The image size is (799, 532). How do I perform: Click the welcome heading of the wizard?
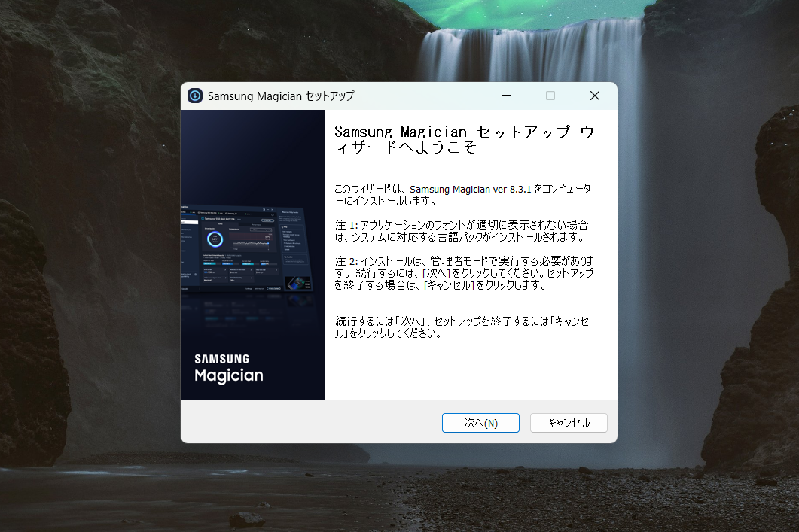[465, 139]
